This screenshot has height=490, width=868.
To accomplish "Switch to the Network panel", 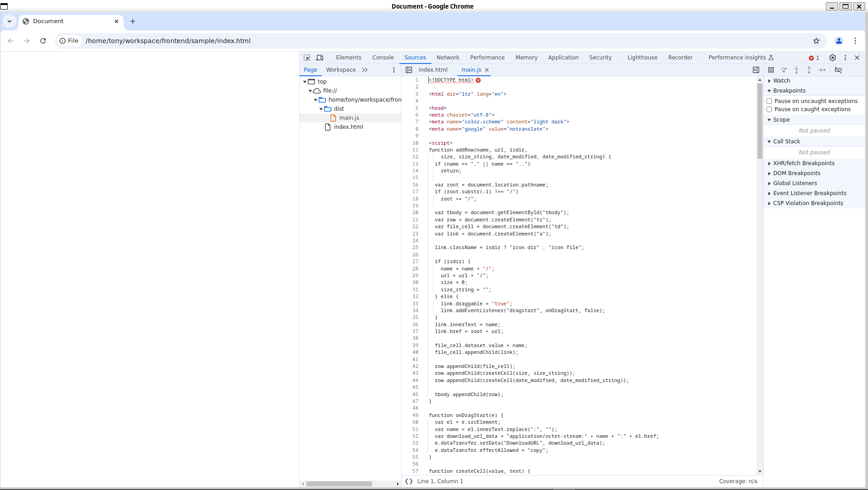I will pos(448,58).
